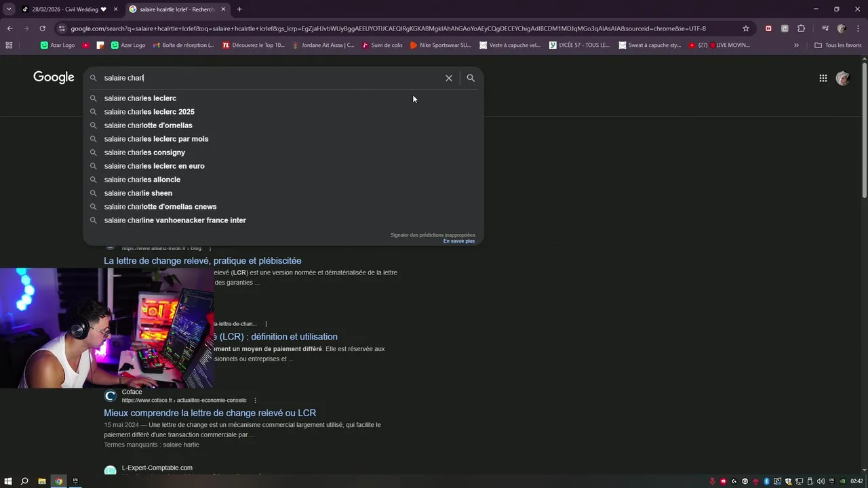
Task: Click the webcam overlay video thumbnail
Action: click(x=107, y=328)
